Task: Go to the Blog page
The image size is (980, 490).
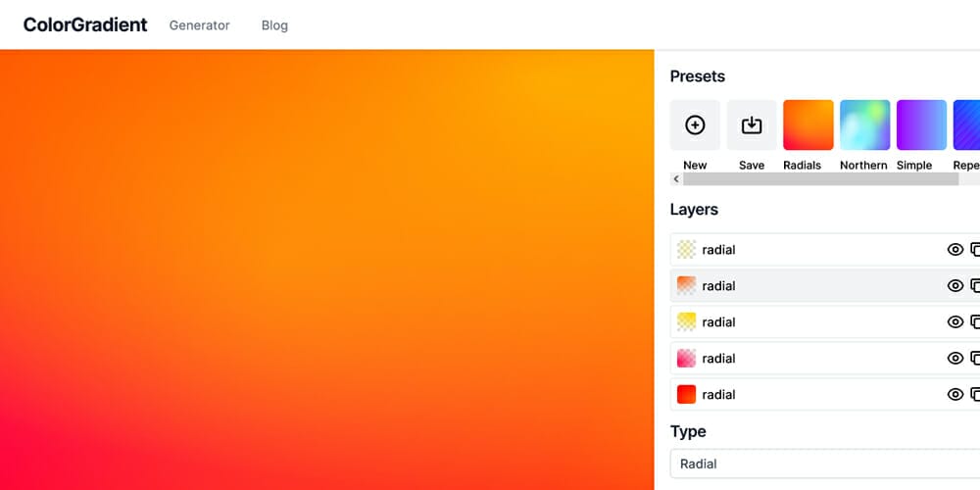Action: [274, 25]
